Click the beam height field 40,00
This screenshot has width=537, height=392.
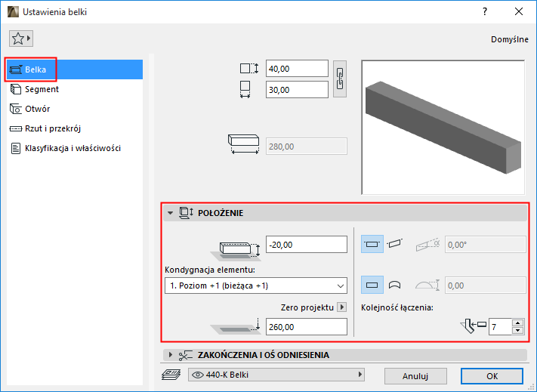(297, 69)
